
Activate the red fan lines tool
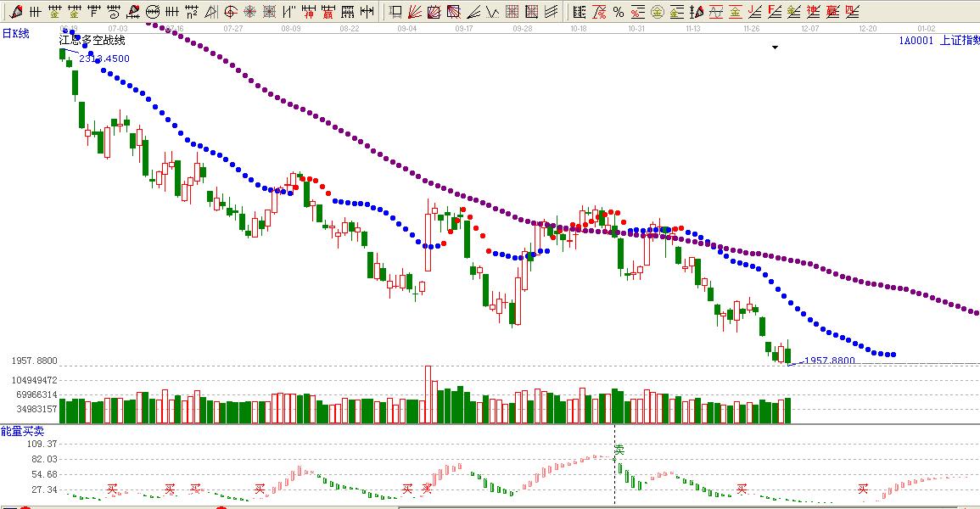click(415, 12)
